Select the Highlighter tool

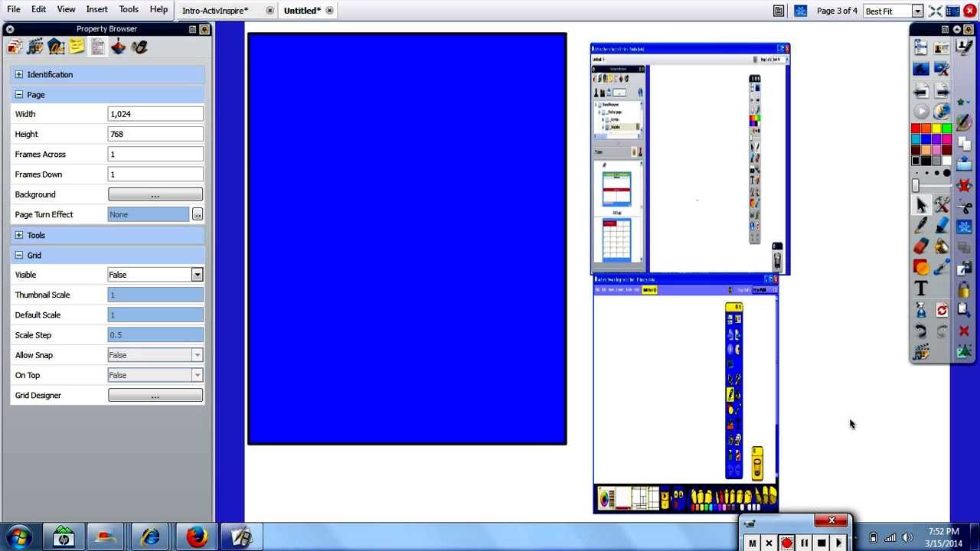[x=942, y=226]
